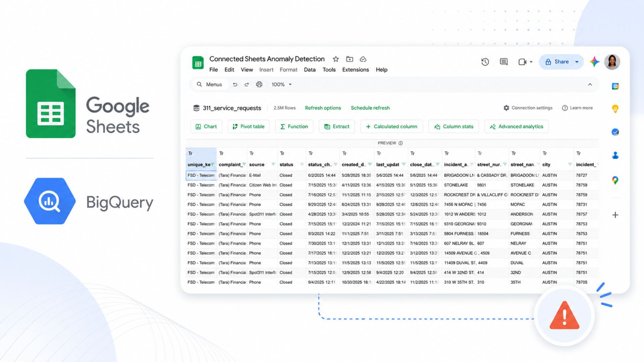This screenshot has height=362, width=644.
Task: Select the 5804 FURNESS address cell
Action: (x=459, y=234)
